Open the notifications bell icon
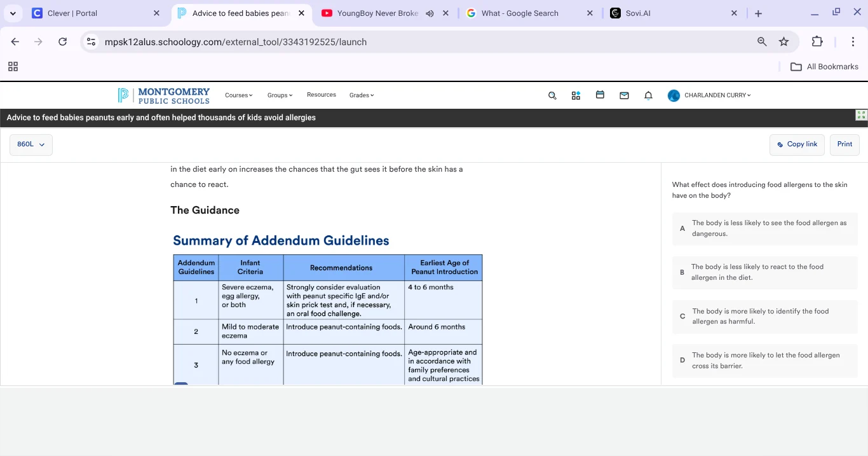 point(648,95)
